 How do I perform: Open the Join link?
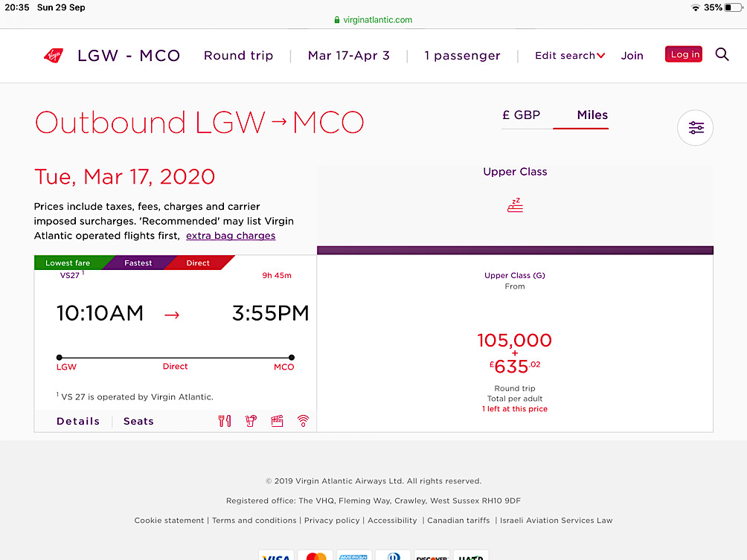(x=632, y=56)
